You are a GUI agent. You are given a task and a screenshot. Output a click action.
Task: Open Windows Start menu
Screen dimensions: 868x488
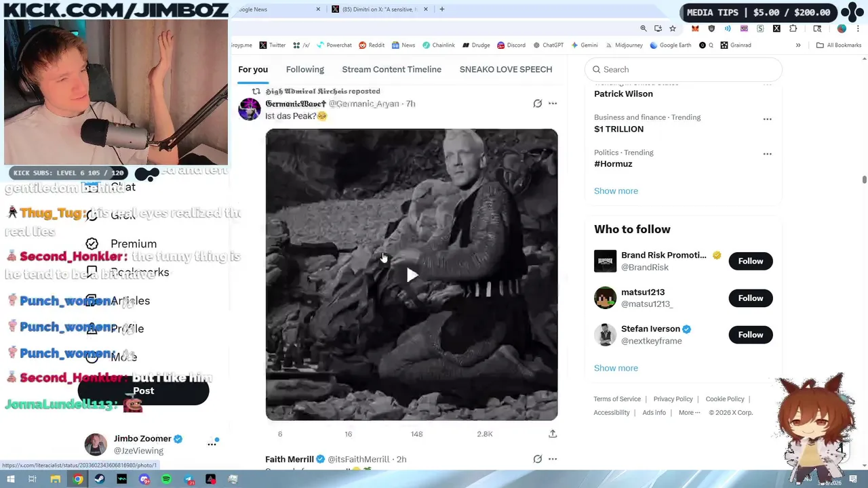(x=11, y=480)
